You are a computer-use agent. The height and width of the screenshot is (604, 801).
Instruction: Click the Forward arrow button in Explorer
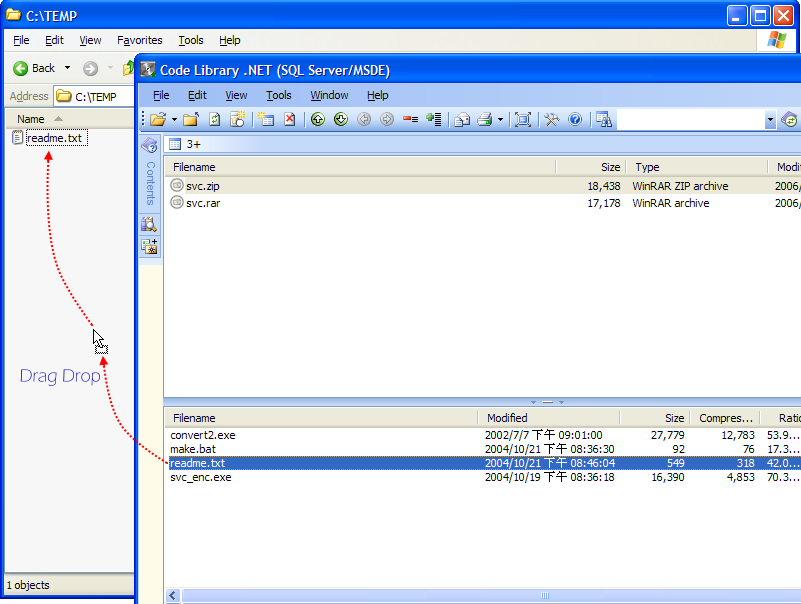90,68
